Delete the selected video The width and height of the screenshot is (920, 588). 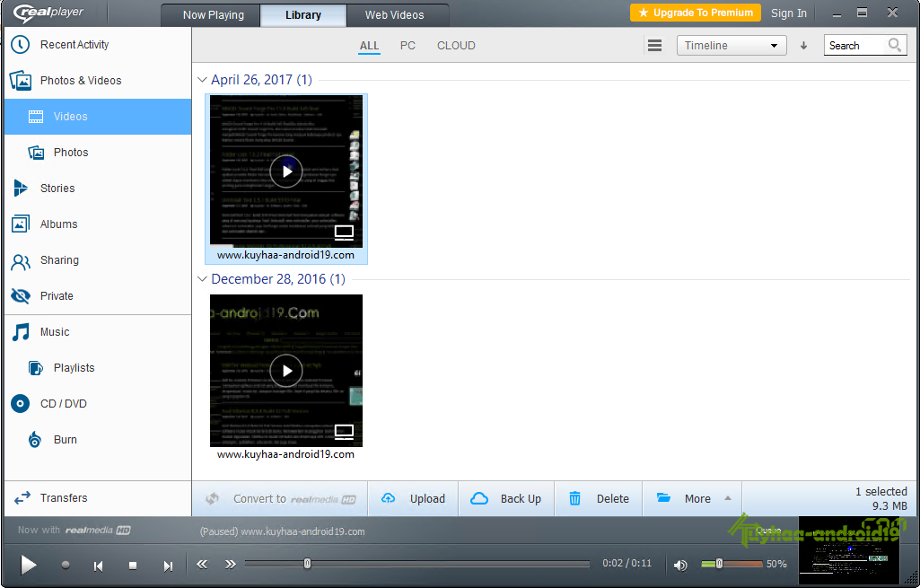[x=599, y=499]
